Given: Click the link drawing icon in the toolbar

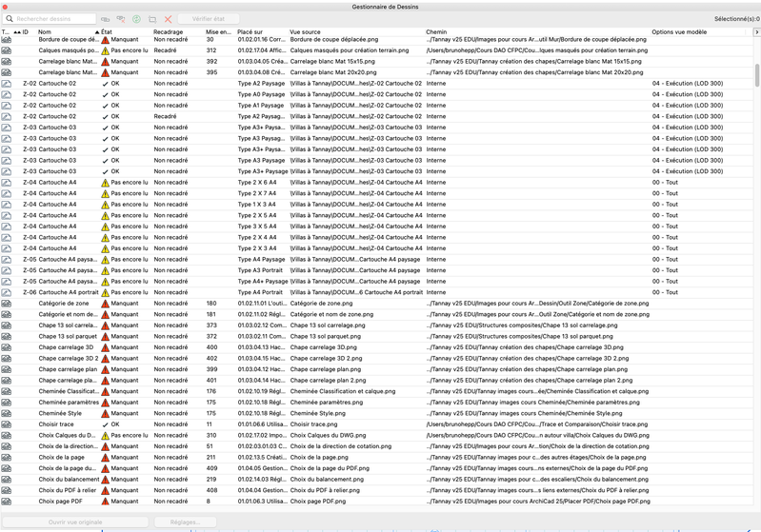Looking at the screenshot, I should click(x=105, y=19).
